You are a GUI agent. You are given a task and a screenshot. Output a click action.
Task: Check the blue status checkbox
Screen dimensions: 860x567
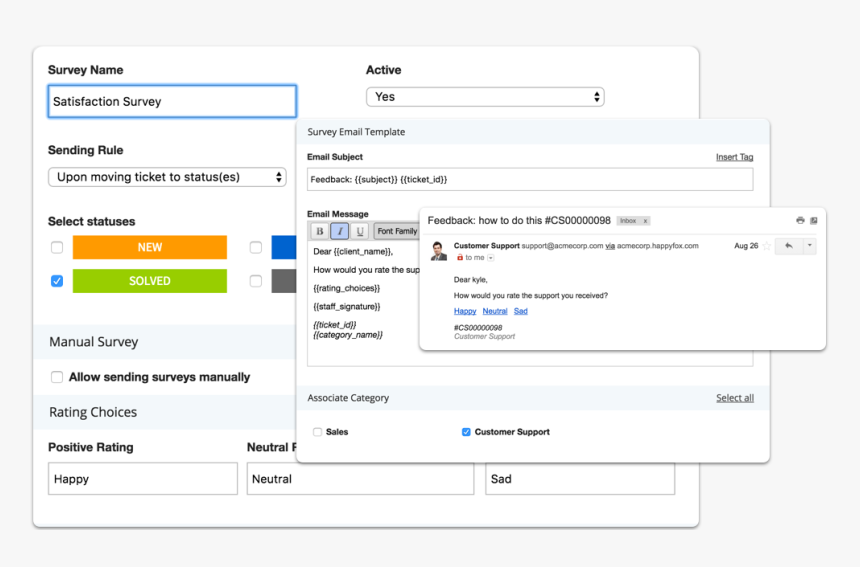256,247
